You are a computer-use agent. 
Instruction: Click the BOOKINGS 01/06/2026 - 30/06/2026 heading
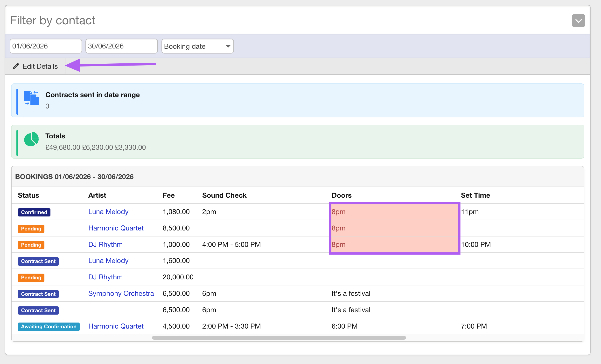(74, 177)
